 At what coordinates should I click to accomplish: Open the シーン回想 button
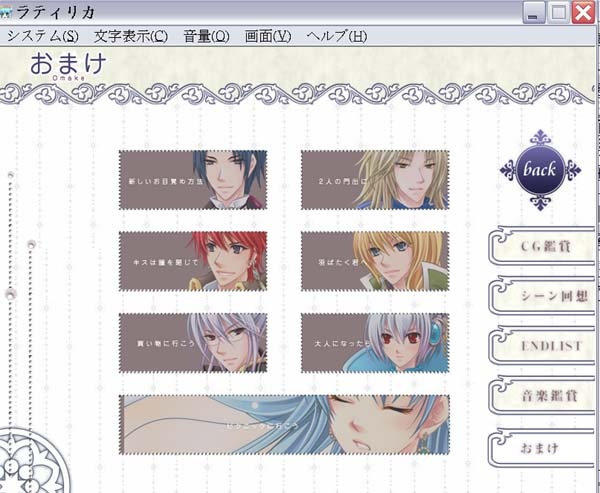(542, 295)
